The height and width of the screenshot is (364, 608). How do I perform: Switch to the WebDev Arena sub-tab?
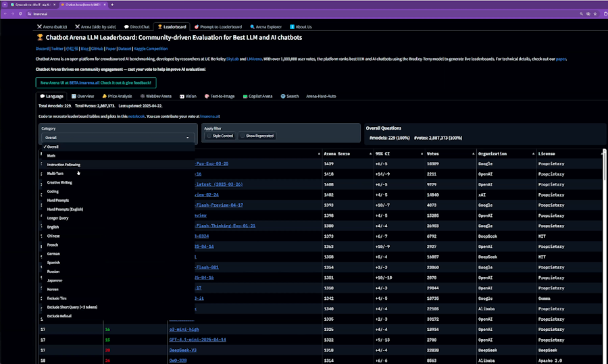tap(156, 96)
